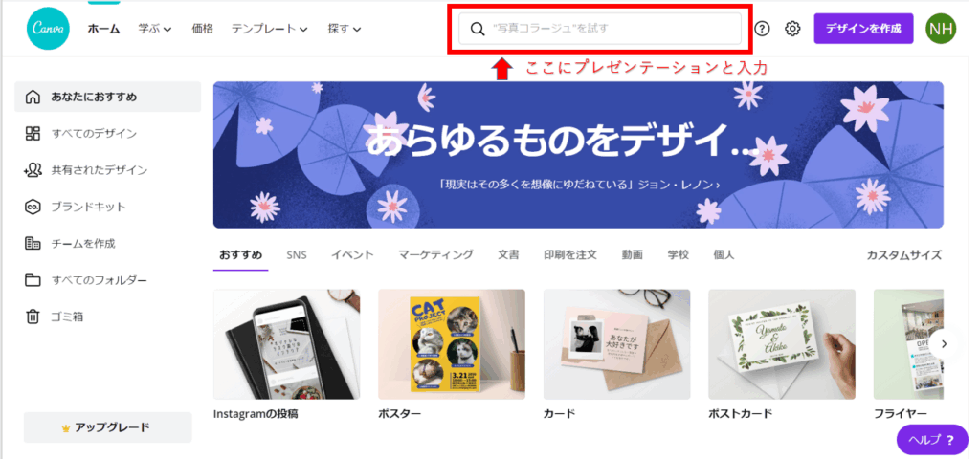The width and height of the screenshot is (980, 459).
Task: Open the trash icon ゴミ箱
Action: pyautogui.click(x=33, y=317)
